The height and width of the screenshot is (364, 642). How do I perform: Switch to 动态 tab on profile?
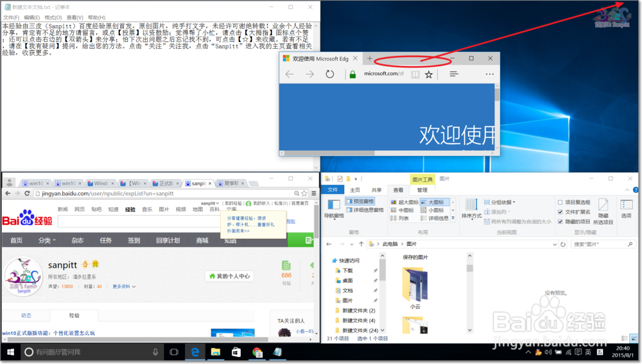click(26, 316)
